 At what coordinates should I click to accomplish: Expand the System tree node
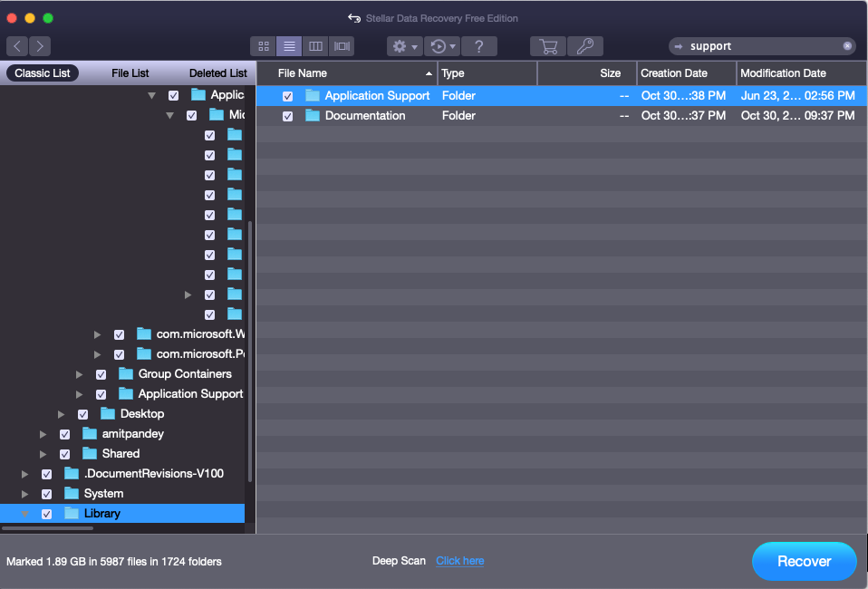24,494
